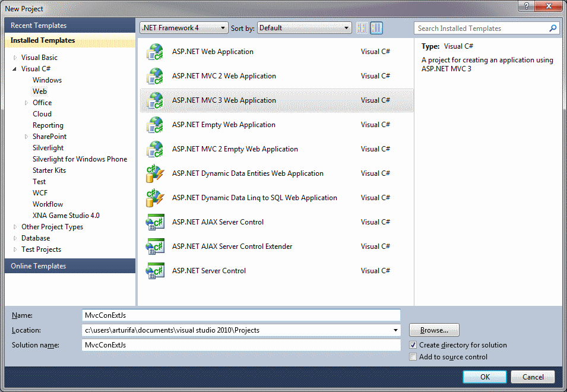Screen dimensions: 567x392
Task: Select the Web category
Action: 39,91
